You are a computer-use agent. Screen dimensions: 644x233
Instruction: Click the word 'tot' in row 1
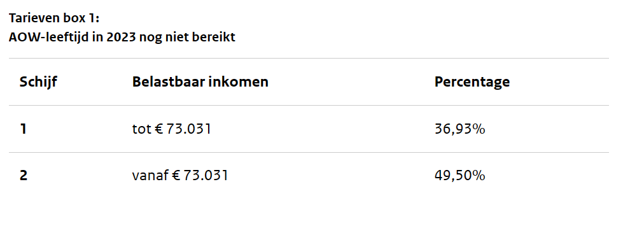click(x=142, y=129)
